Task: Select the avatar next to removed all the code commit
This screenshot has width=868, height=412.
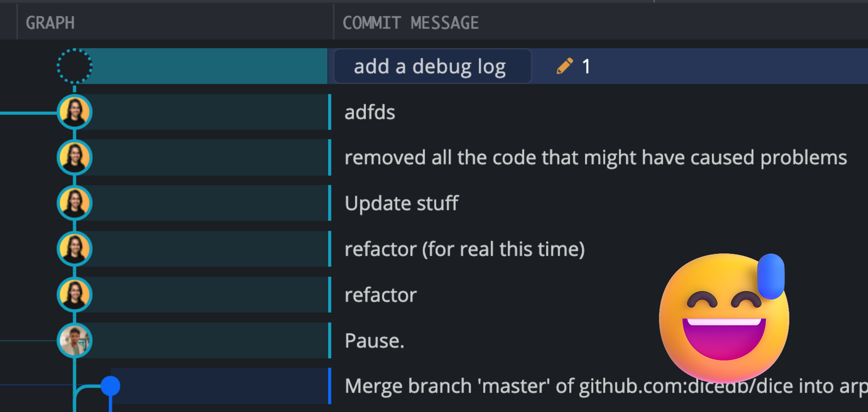Action: (x=74, y=158)
